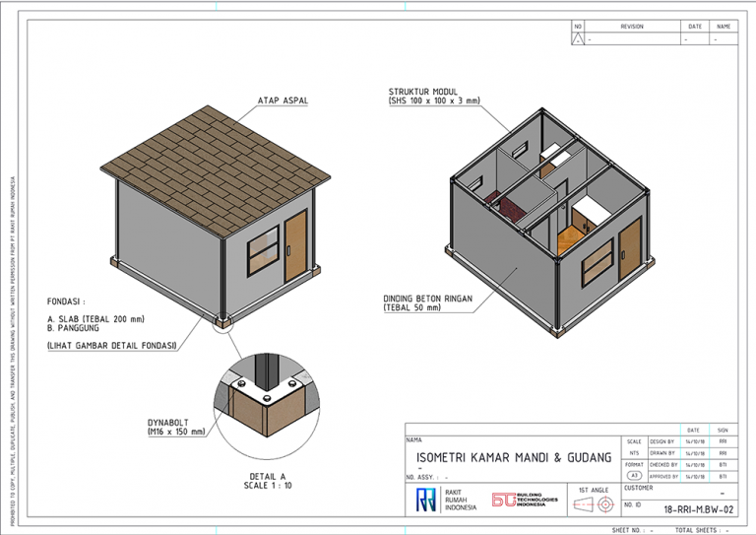The width and height of the screenshot is (756, 535).
Task: Click the ISOMETRI KAMAR MANDI & GUDANG title
Action: click(x=513, y=457)
